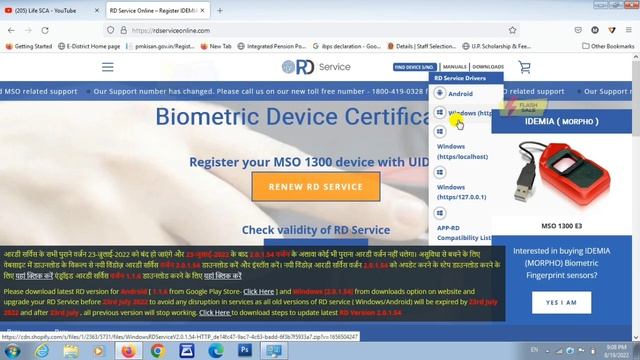640x360 pixels.
Task: Select Windows (https/localhost) driver
Action: pyautogui.click(x=462, y=151)
